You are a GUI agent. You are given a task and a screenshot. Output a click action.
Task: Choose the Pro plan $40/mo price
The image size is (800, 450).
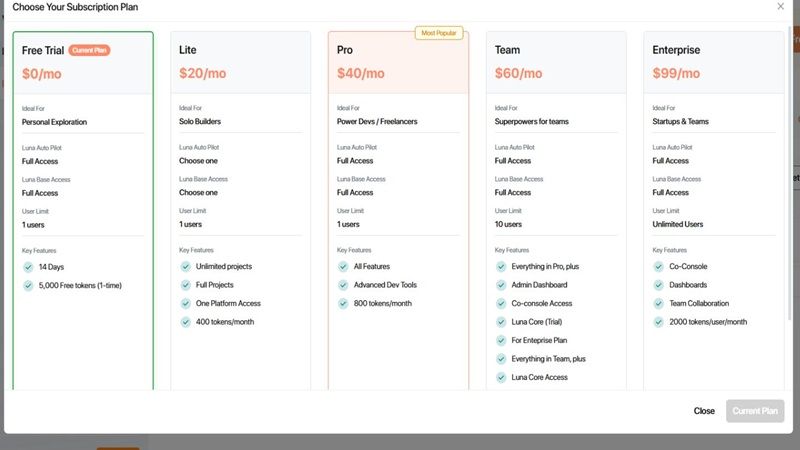361,74
